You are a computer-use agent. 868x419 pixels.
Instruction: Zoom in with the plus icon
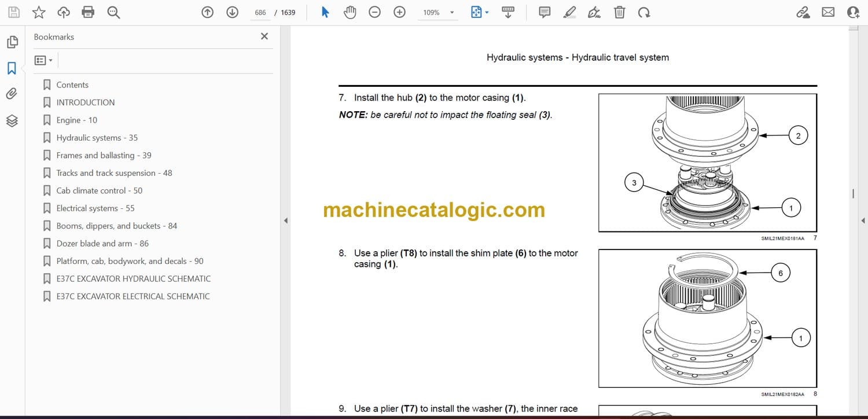pyautogui.click(x=399, y=12)
